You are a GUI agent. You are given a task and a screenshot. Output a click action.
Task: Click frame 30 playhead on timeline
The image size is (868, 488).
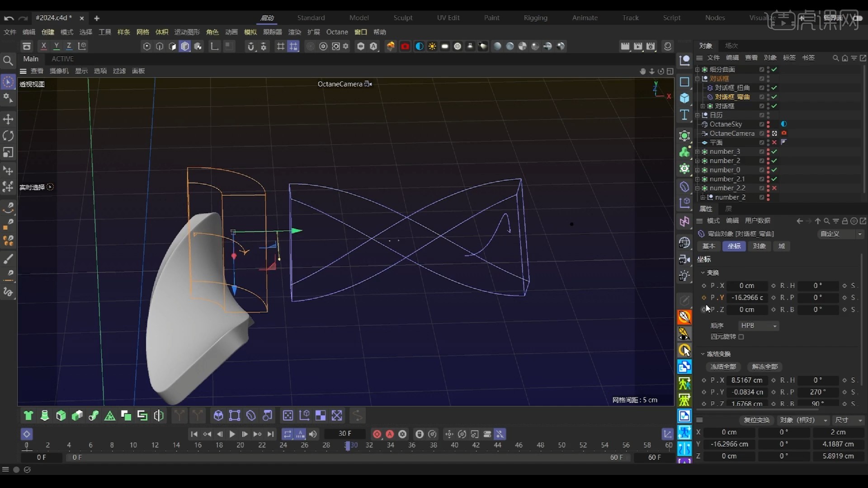[x=347, y=446]
